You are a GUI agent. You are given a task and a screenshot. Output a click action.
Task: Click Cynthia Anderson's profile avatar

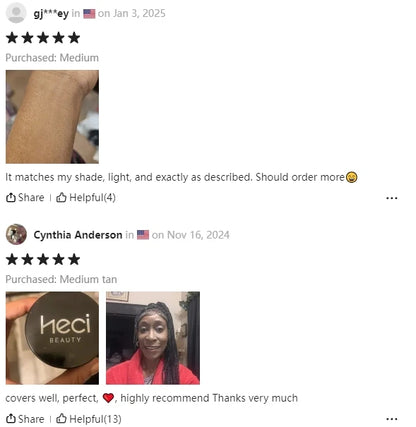tap(16, 234)
